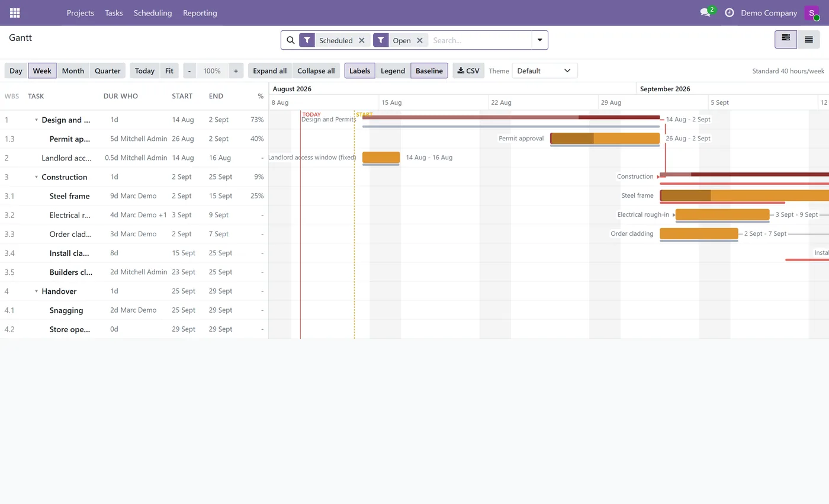The image size is (829, 504).
Task: Open the user avatar menu
Action: pyautogui.click(x=812, y=13)
